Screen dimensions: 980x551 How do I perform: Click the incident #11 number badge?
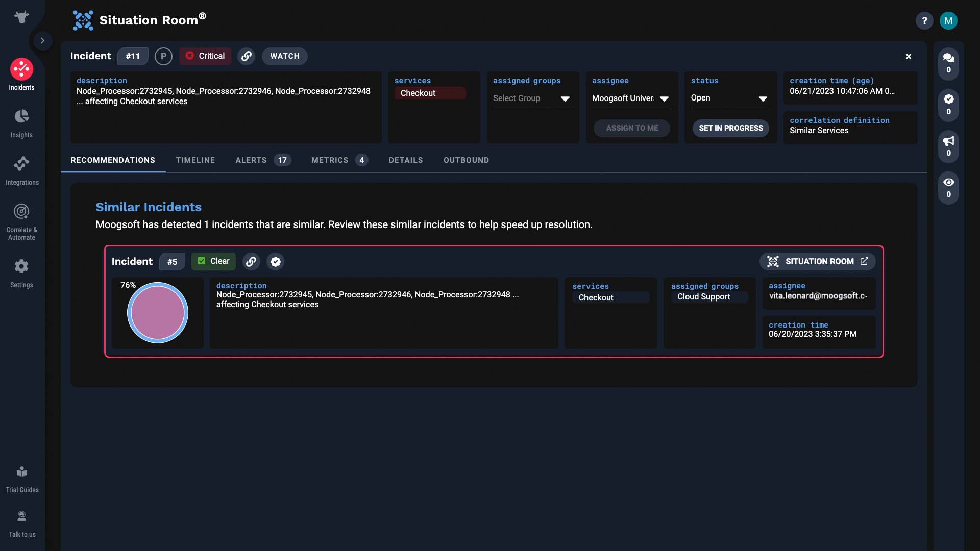133,56
